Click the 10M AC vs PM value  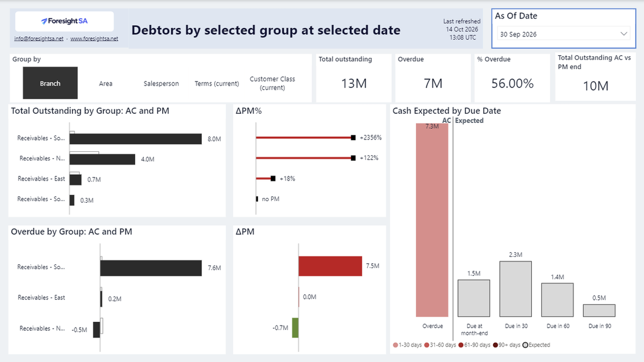(x=596, y=86)
